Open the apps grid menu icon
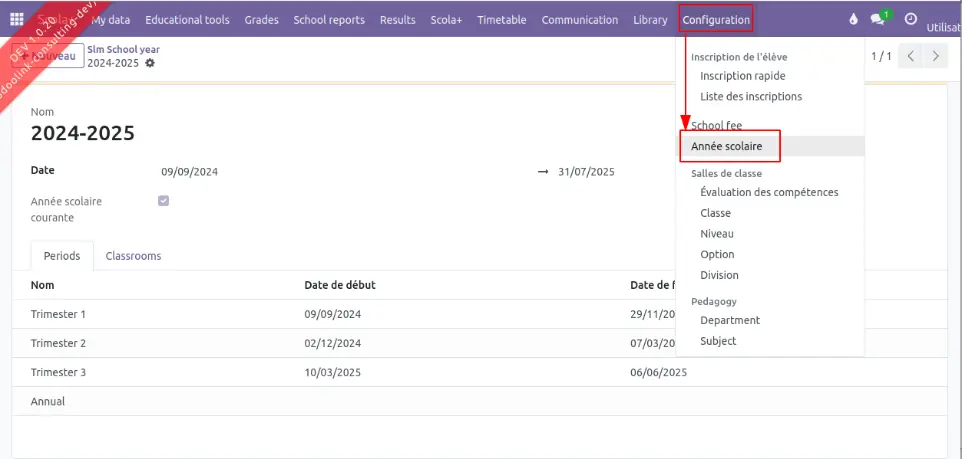The height and width of the screenshot is (459, 962). (x=18, y=20)
